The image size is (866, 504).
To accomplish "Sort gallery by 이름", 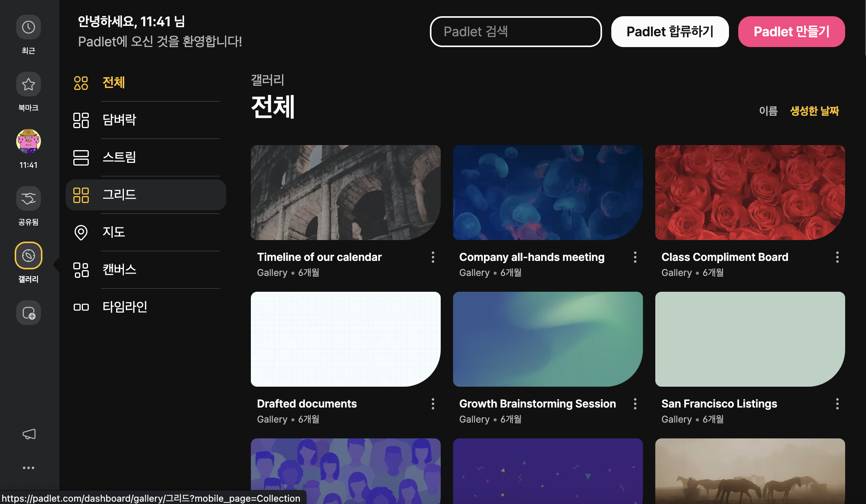I will [768, 111].
